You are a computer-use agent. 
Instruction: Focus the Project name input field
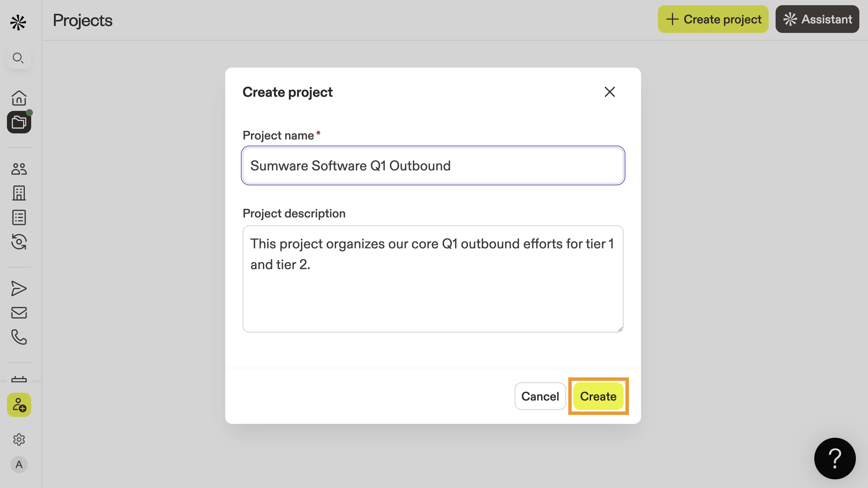[x=433, y=165]
